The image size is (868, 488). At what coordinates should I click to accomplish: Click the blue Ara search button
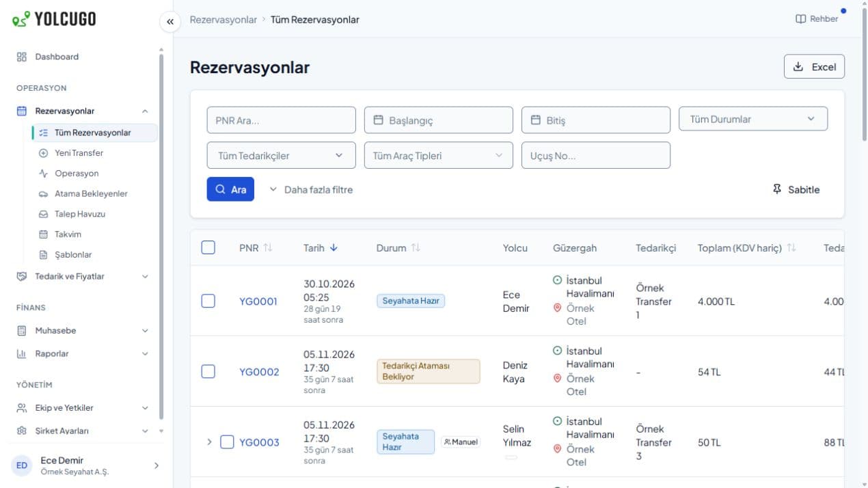(x=230, y=189)
